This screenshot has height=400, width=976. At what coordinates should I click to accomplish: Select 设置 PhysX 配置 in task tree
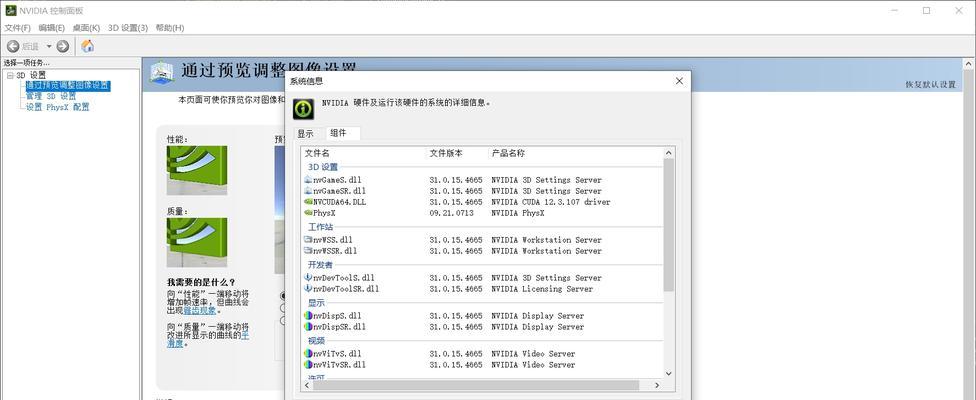click(57, 107)
